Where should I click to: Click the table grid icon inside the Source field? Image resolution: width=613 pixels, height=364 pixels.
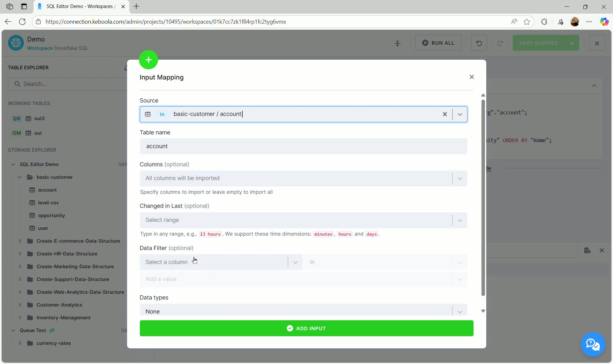point(148,114)
